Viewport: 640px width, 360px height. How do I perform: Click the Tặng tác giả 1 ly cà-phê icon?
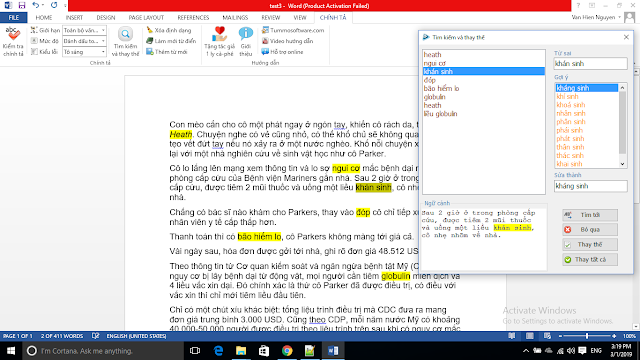[x=220, y=42]
